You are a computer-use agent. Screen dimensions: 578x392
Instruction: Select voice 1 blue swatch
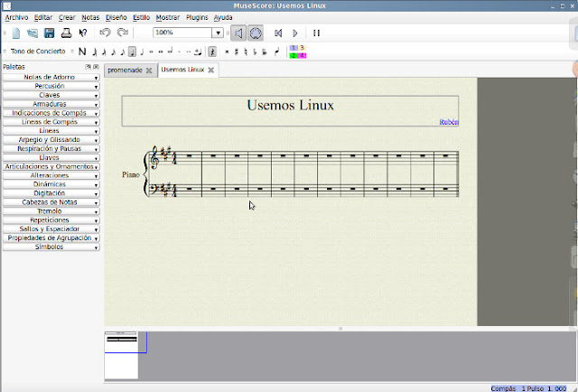(294, 48)
